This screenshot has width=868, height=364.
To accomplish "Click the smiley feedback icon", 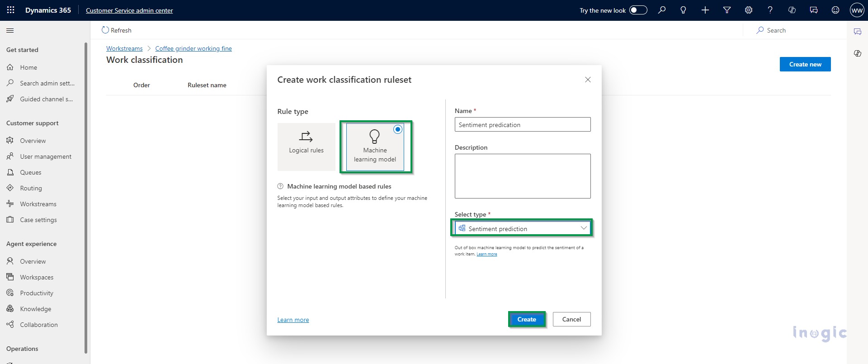I will 835,10.
